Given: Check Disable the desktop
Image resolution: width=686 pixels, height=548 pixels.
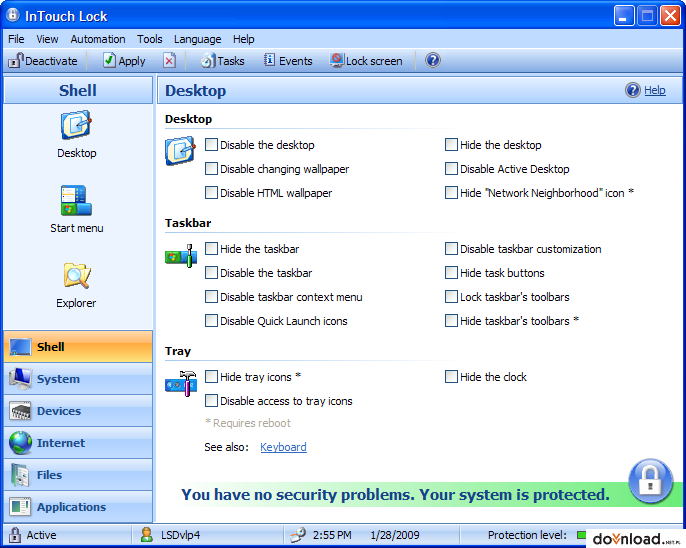Looking at the screenshot, I should click(211, 145).
